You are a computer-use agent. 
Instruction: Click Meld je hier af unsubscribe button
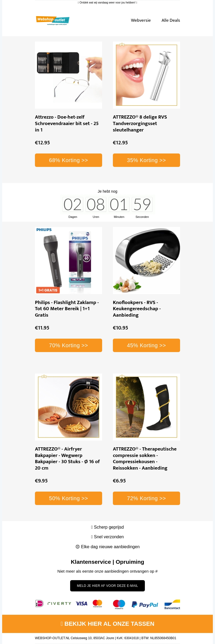tap(107, 586)
